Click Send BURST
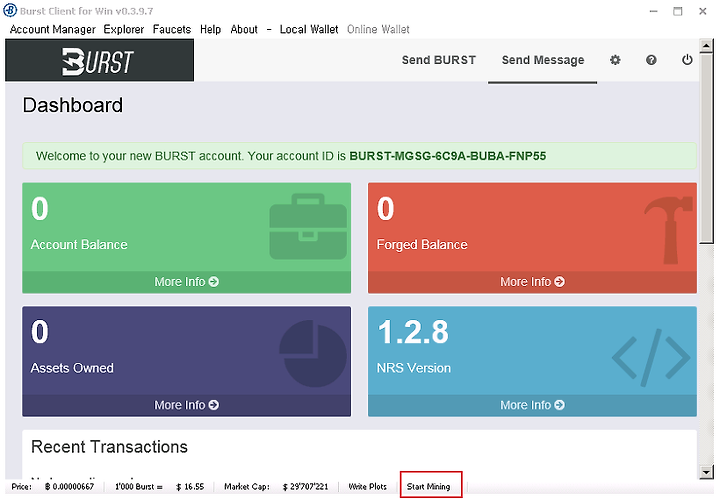Viewport: 720px width, 499px height. click(x=439, y=60)
